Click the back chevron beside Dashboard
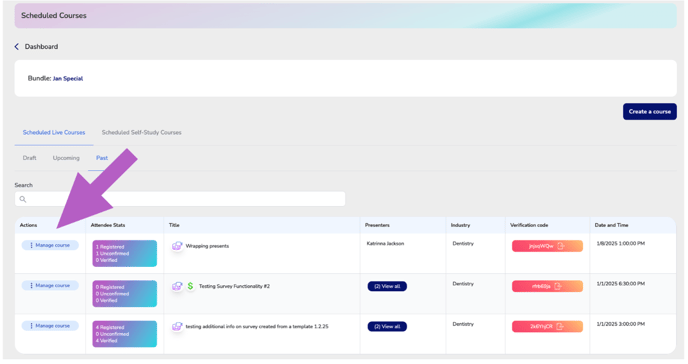Image resolution: width=688 pixels, height=364 pixels. coord(17,46)
